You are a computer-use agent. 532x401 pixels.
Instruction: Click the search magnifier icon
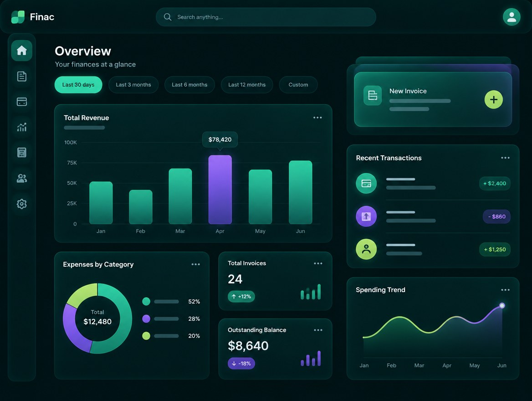(x=168, y=17)
